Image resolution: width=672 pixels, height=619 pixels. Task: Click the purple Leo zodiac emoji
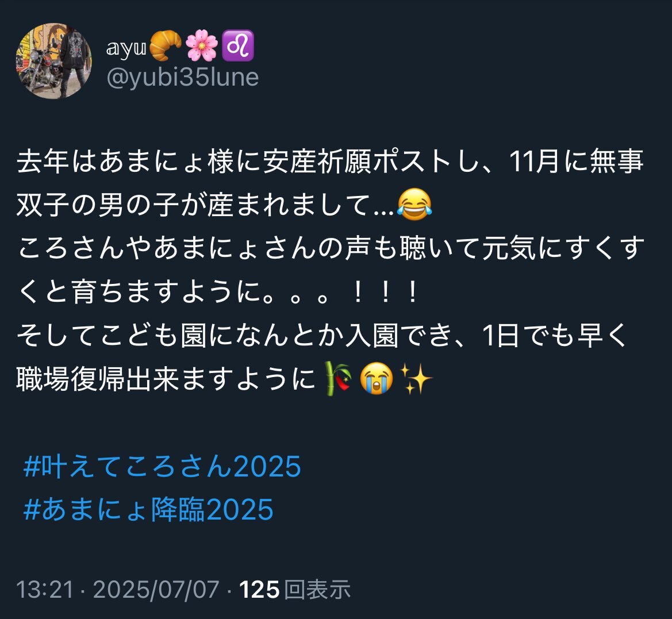pyautogui.click(x=238, y=45)
